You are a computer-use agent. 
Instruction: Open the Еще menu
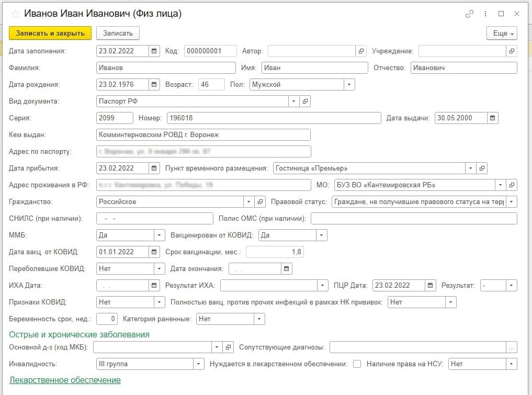point(502,33)
